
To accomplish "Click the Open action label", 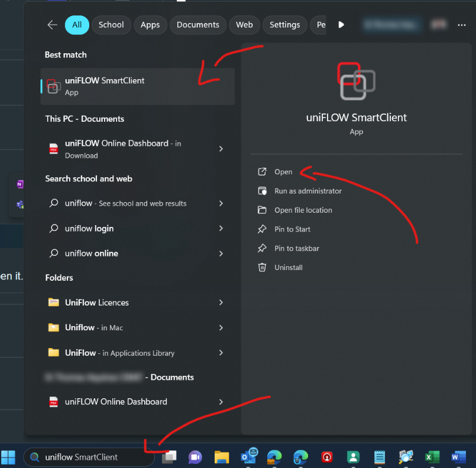I will pyautogui.click(x=283, y=172).
